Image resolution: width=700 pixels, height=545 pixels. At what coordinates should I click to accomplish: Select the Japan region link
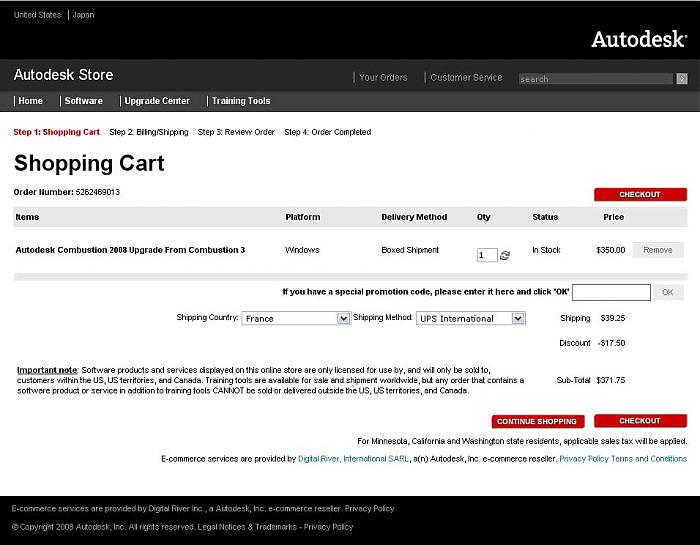(83, 15)
